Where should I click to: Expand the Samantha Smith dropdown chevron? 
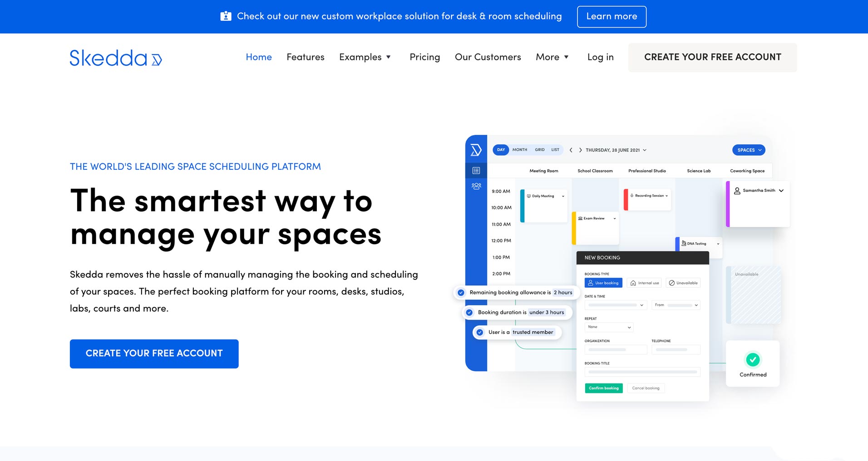coord(781,191)
